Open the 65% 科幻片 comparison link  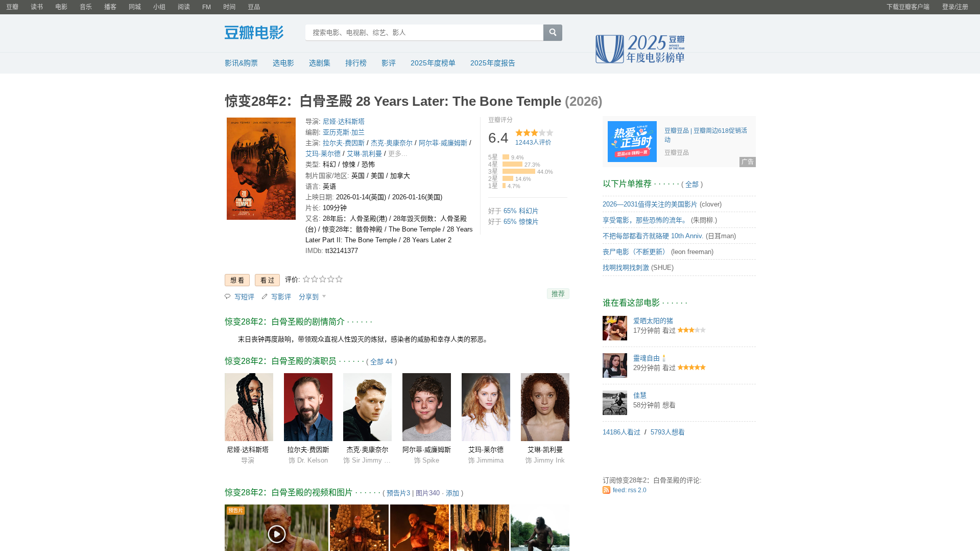(521, 211)
